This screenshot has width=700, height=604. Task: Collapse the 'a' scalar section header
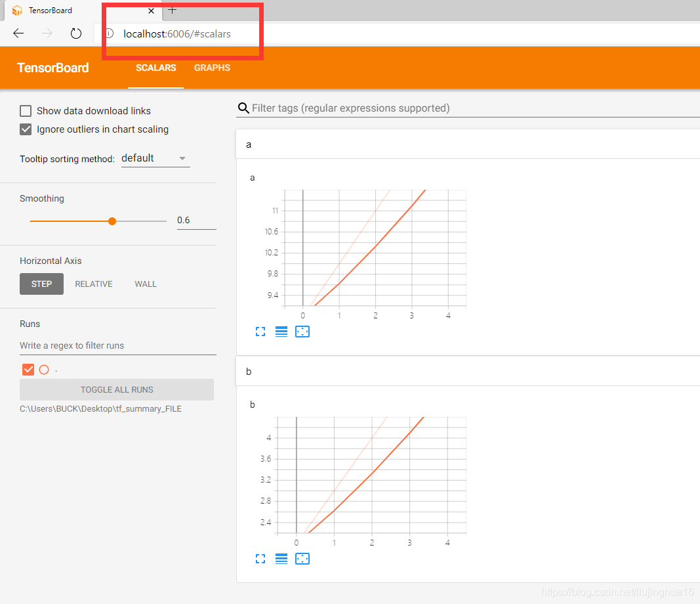pos(468,144)
